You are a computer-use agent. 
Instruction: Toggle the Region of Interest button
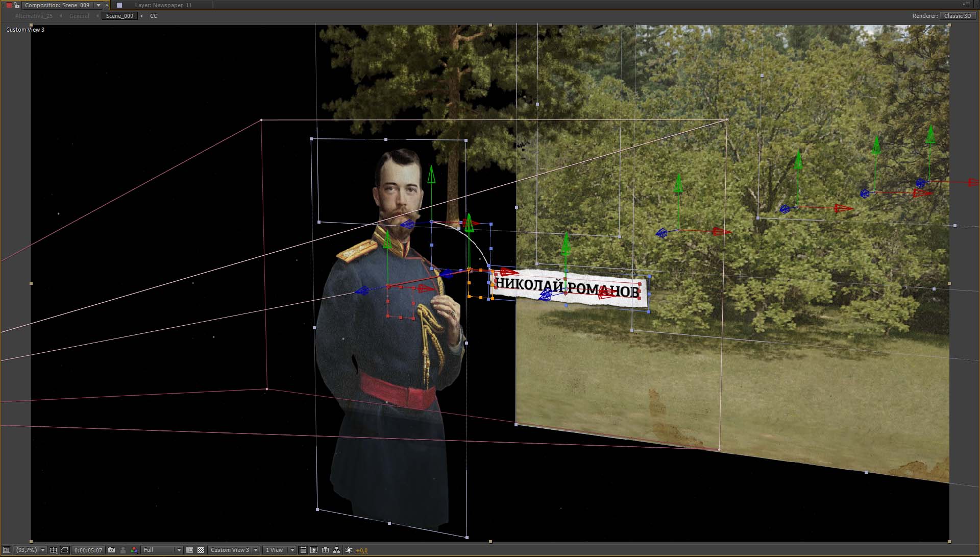[x=189, y=550]
